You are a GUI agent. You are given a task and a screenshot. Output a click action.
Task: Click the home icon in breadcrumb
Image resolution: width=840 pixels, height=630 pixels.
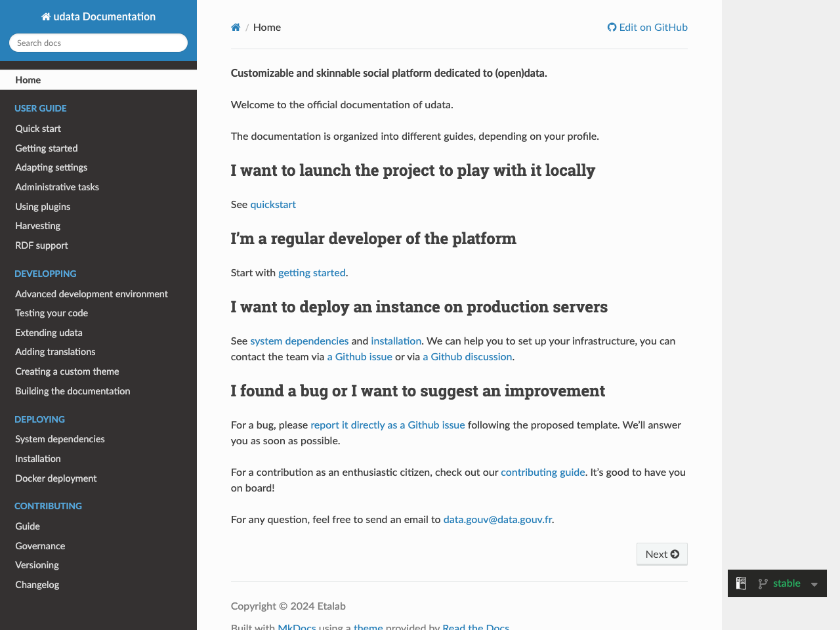click(236, 27)
